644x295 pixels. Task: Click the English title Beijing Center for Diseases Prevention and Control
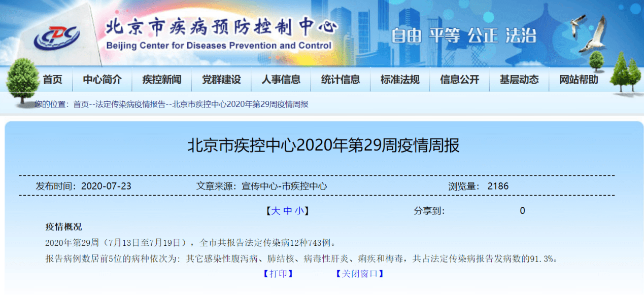219,46
